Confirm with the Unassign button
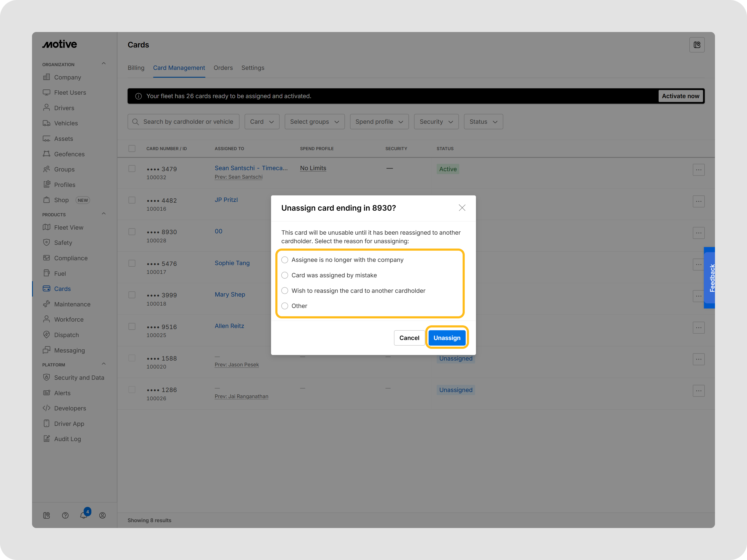 tap(447, 338)
